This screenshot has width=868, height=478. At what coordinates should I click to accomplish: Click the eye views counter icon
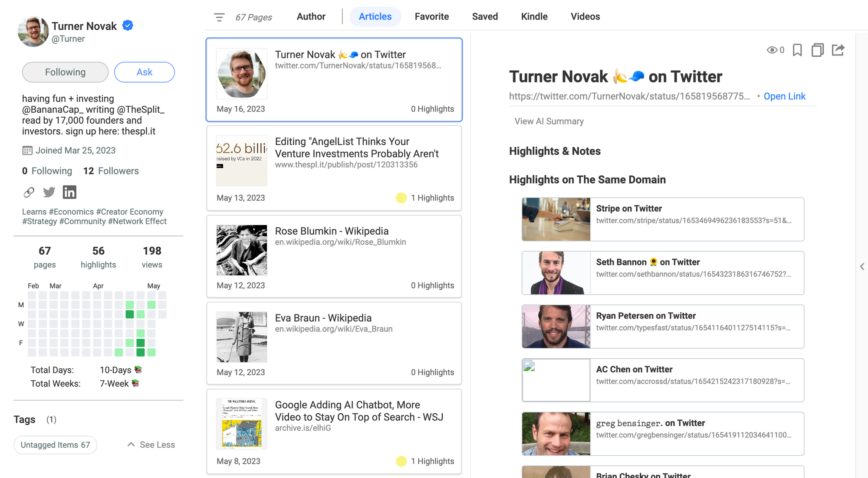(x=772, y=50)
